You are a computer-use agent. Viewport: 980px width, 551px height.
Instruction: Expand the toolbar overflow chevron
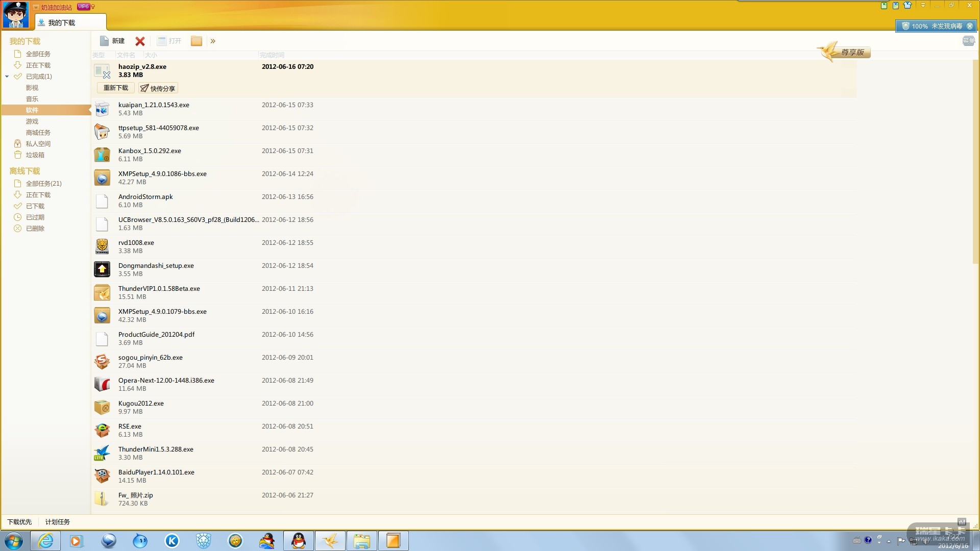pos(213,41)
